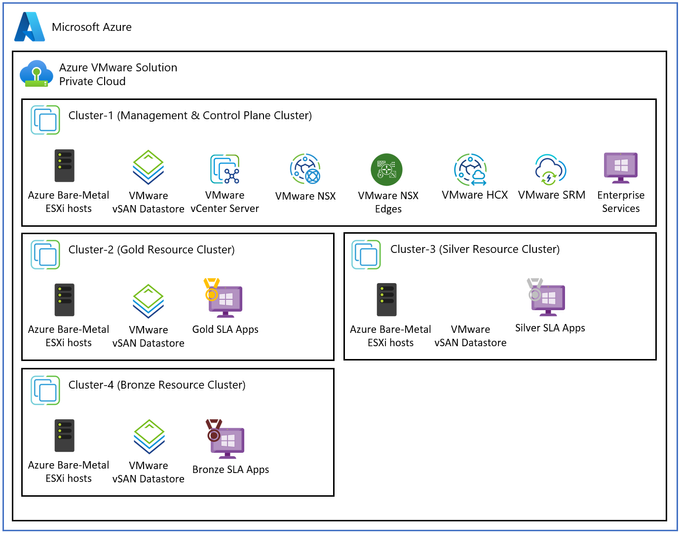Click the Microsoft Azure logo icon
Screen dimensions: 680x533
pos(29,26)
